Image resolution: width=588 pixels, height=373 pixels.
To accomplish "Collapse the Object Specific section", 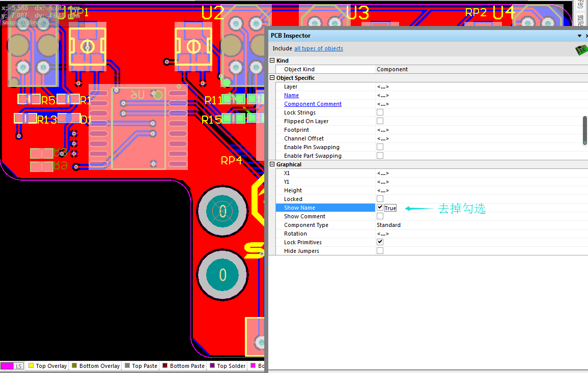I will [272, 78].
